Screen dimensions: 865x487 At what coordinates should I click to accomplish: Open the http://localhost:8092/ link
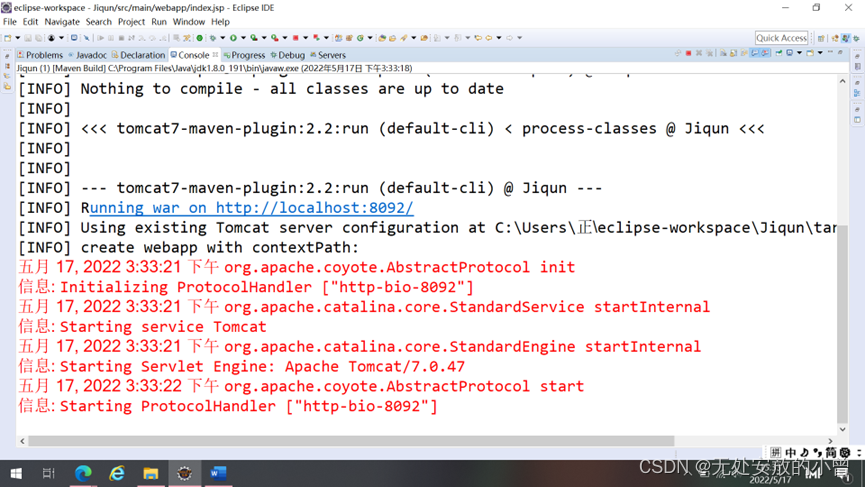[314, 208]
